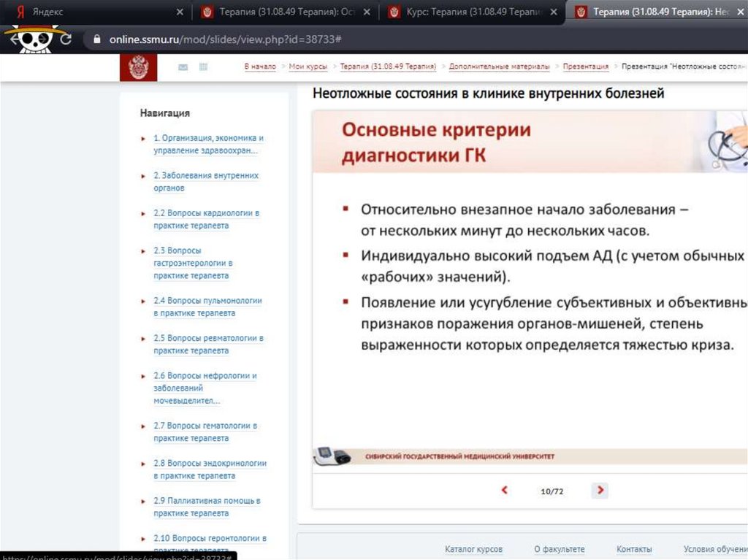Open '2.5 Вопросы ревматологии' section
The height and width of the screenshot is (560, 748).
(x=208, y=344)
